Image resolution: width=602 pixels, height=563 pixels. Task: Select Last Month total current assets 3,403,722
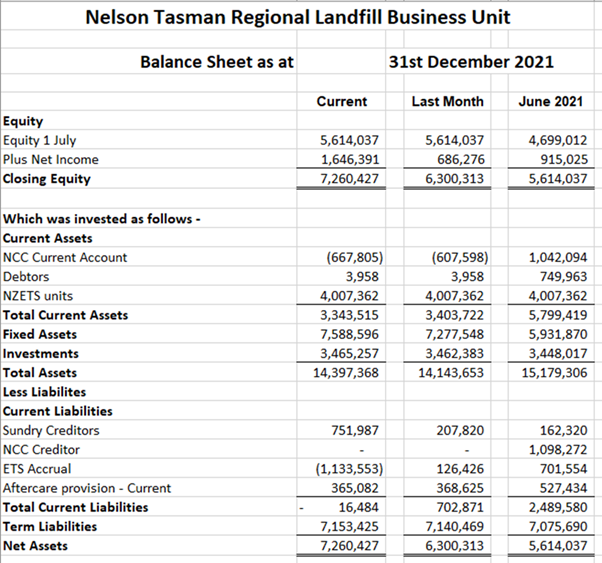[454, 315]
